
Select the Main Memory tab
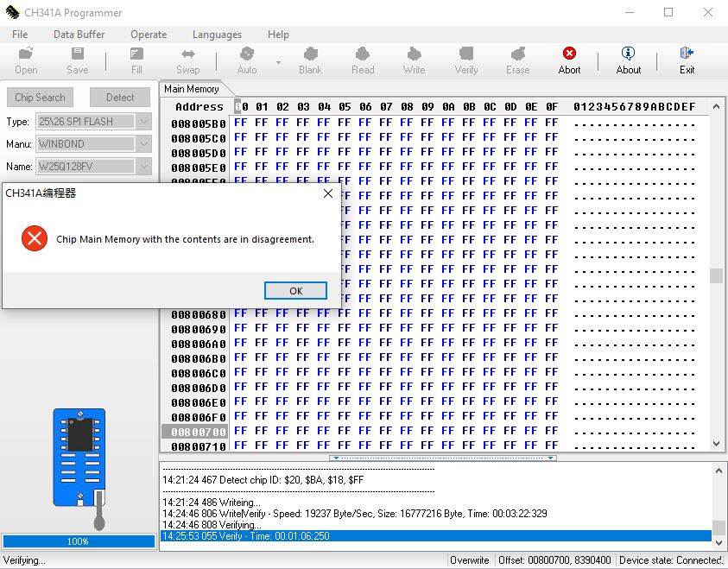point(192,89)
